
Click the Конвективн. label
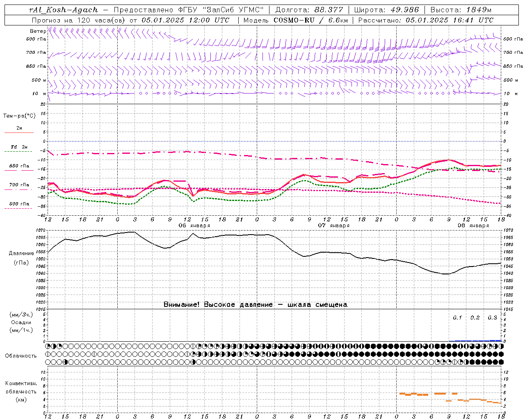(x=21, y=383)
